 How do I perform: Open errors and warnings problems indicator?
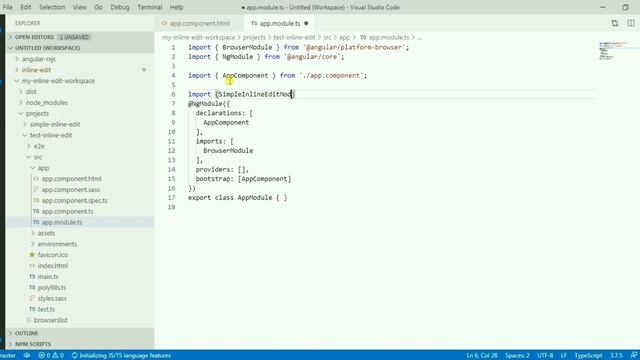[51, 356]
